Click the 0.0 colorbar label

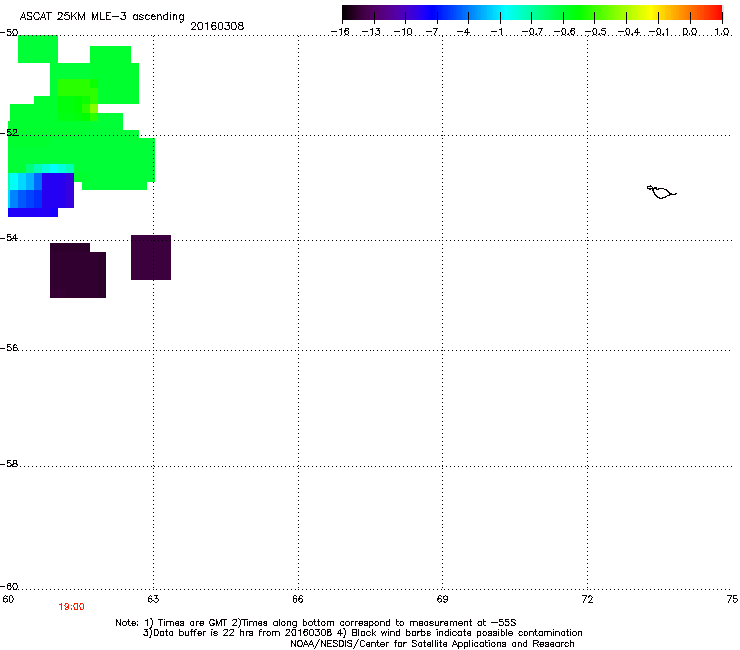pyautogui.click(x=690, y=32)
